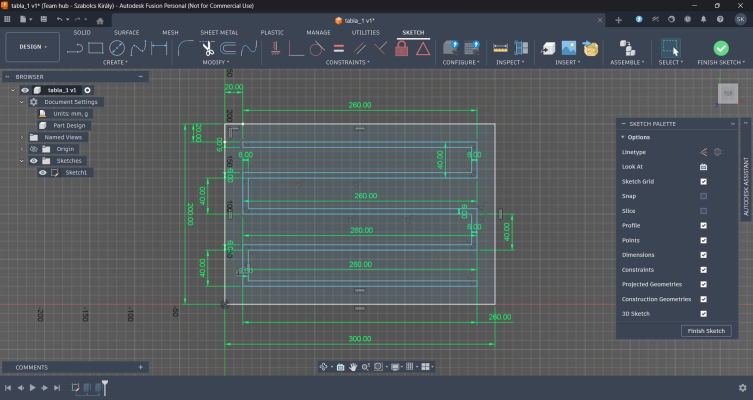Click the timeline Play button
The width and height of the screenshot is (753, 400).
pos(32,387)
